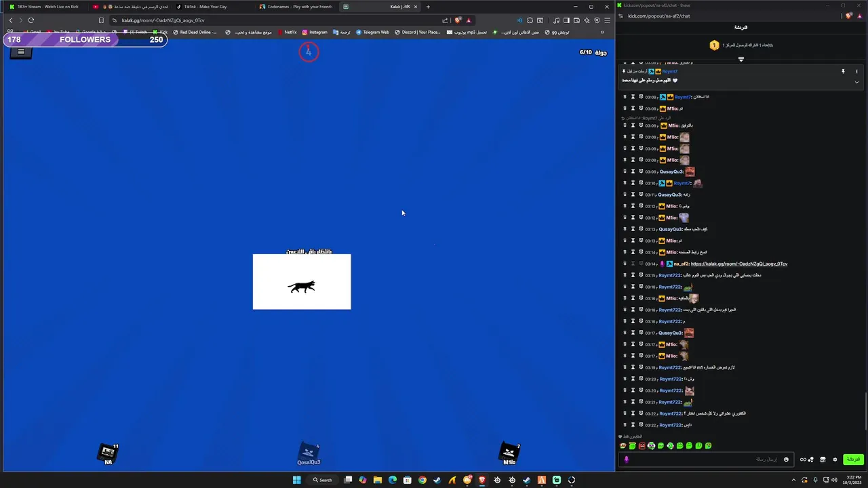Open Brave Shields in chat popout window
This screenshot has height=488, width=868.
point(850,16)
